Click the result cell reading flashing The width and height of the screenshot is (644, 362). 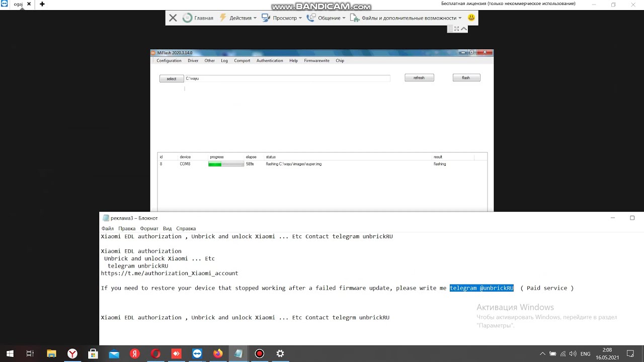click(x=440, y=164)
